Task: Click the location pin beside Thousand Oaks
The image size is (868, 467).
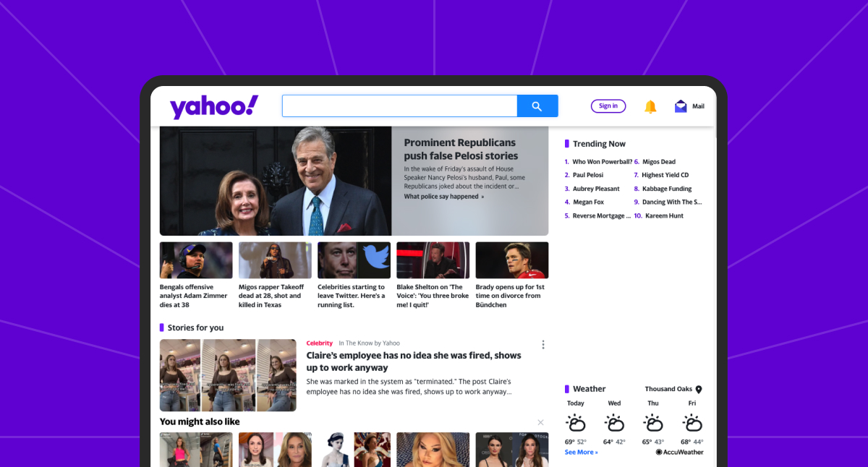Action: pos(697,388)
